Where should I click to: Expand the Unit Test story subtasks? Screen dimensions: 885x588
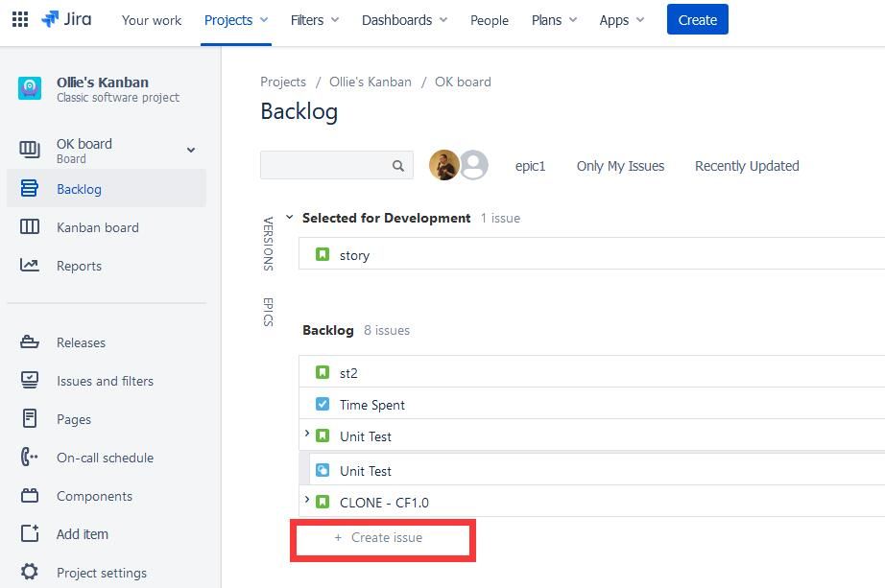click(x=306, y=434)
